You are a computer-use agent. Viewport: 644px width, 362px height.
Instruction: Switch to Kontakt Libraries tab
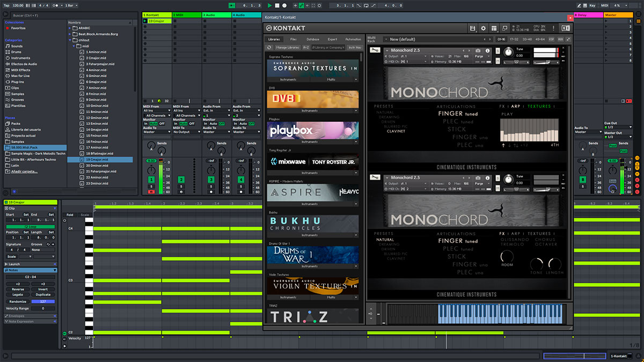[274, 39]
